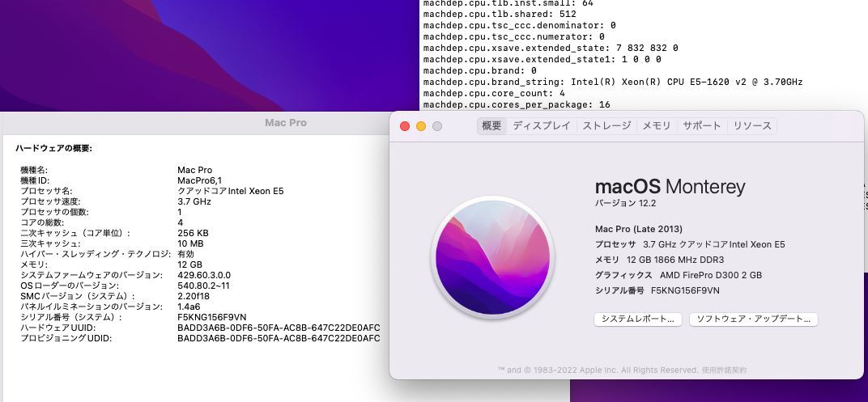Click the プロセッサ 3.7 GHz line in About window
Screen dimensions: 868x402
click(690, 244)
